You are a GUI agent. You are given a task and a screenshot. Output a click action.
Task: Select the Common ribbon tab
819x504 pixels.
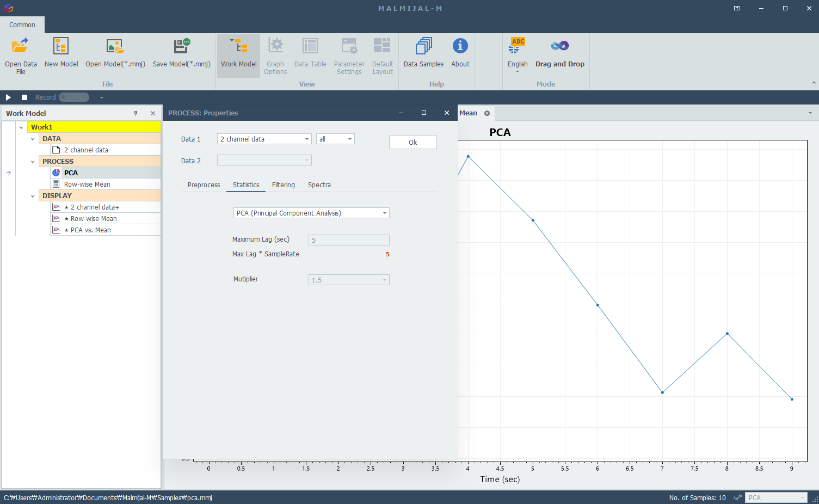click(x=22, y=25)
